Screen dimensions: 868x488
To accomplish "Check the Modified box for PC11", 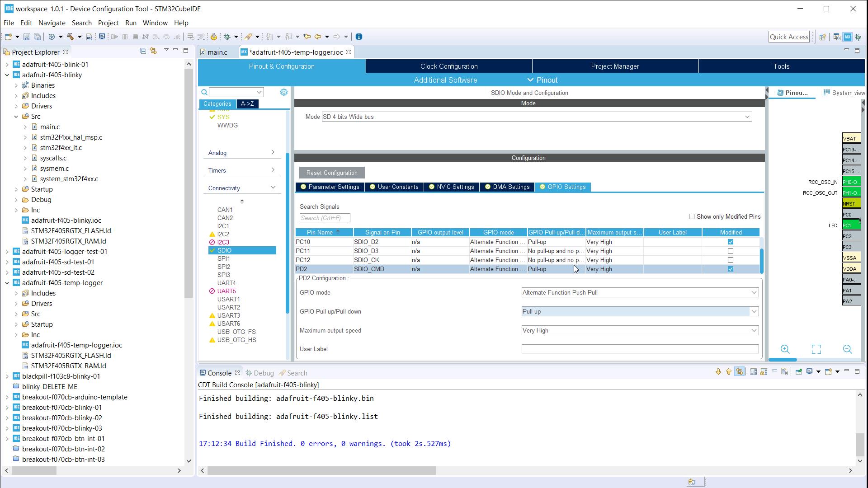I will 730,251.
